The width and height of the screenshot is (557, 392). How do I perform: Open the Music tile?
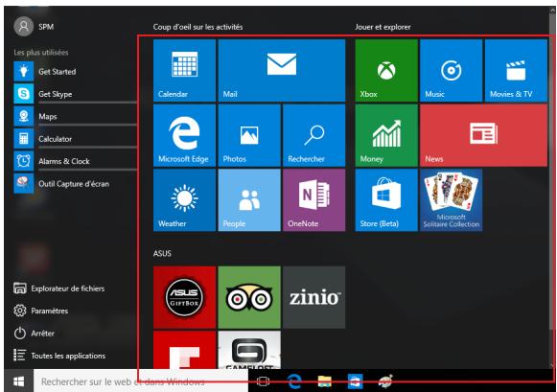[x=452, y=70]
